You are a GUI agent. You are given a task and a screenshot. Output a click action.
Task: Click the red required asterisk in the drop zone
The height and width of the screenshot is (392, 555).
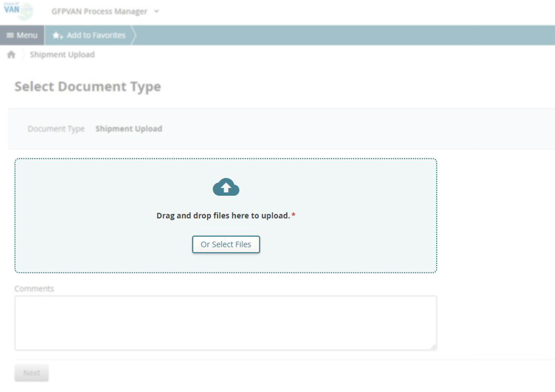(x=293, y=215)
